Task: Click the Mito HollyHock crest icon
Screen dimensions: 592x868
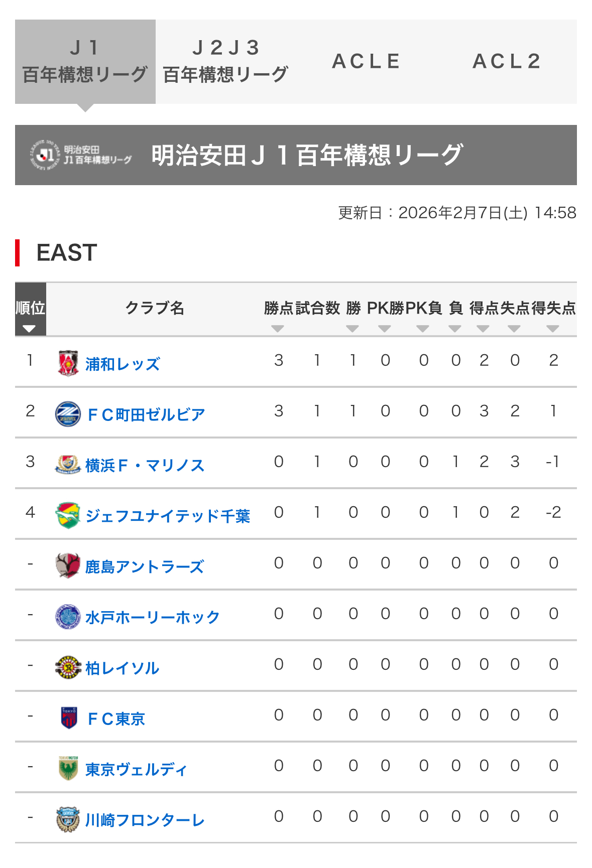Action: pyautogui.click(x=68, y=617)
